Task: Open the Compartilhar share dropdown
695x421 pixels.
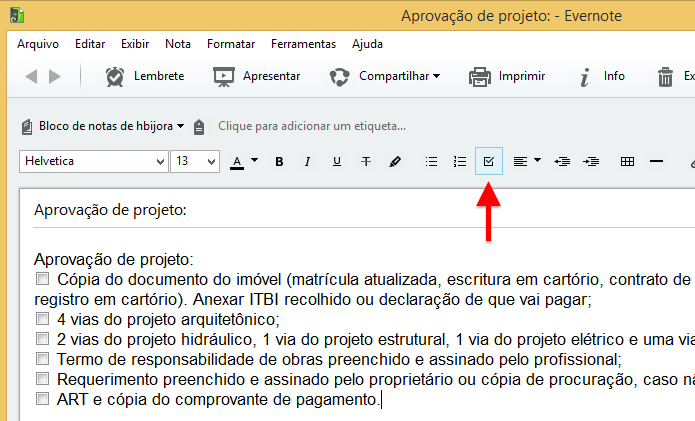Action: coord(385,76)
